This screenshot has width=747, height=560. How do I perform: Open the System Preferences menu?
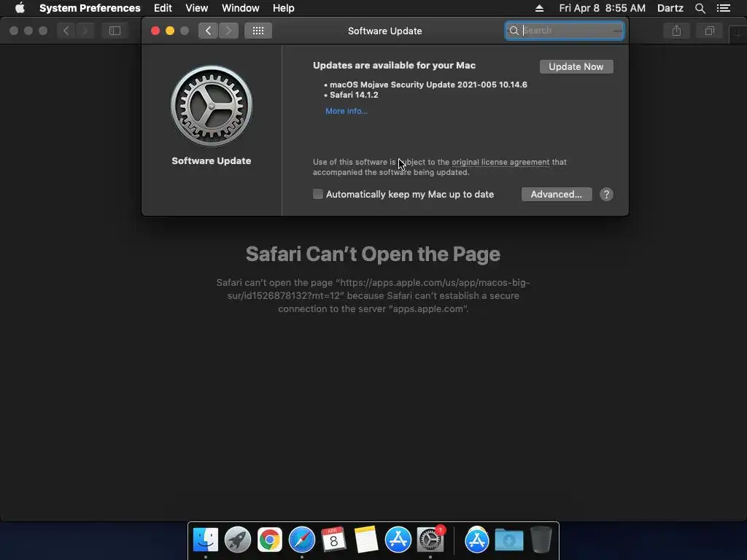90,8
